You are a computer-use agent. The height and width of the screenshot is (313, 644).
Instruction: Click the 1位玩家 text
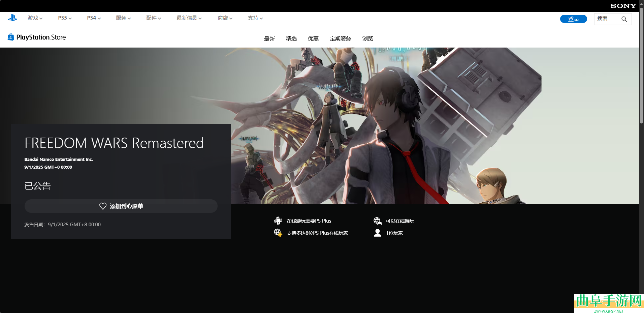pos(394,233)
